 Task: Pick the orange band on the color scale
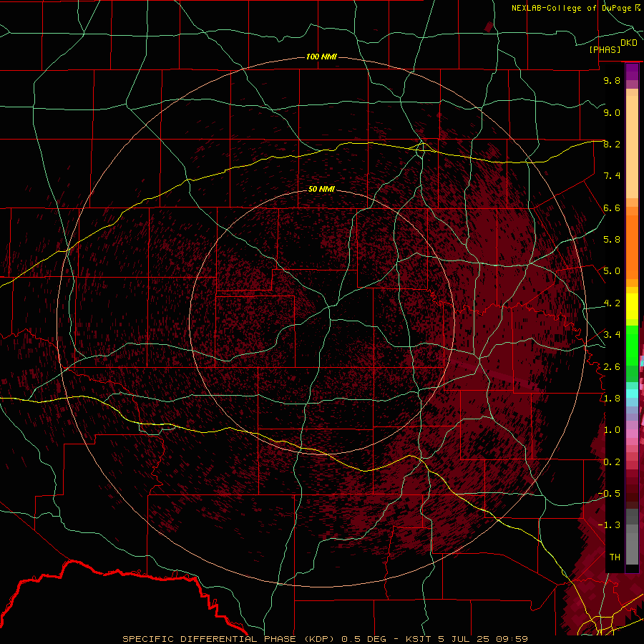pos(632,246)
